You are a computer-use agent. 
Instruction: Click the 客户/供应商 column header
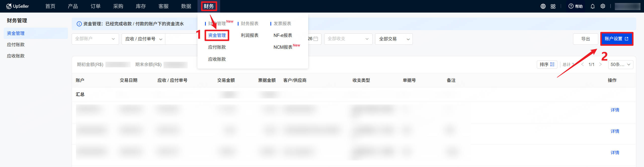295,80
